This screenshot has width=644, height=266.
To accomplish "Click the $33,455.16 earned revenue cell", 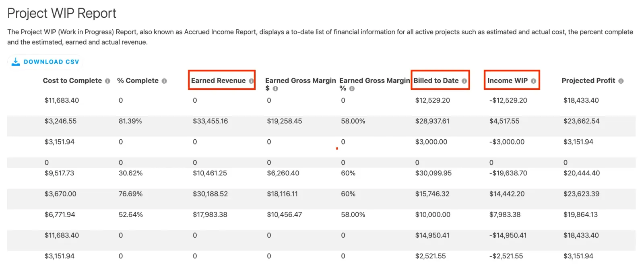I will coord(210,121).
